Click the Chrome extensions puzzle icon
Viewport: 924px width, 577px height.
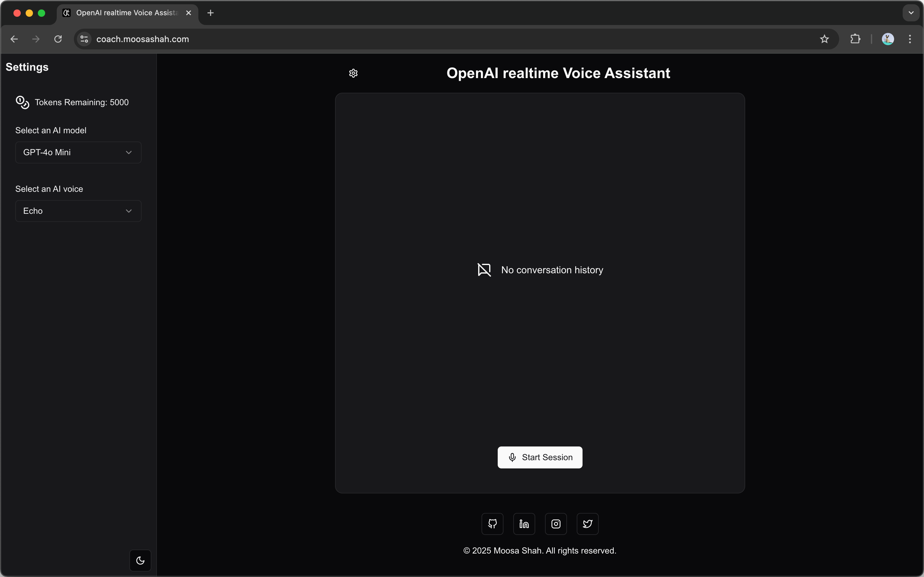tap(855, 39)
